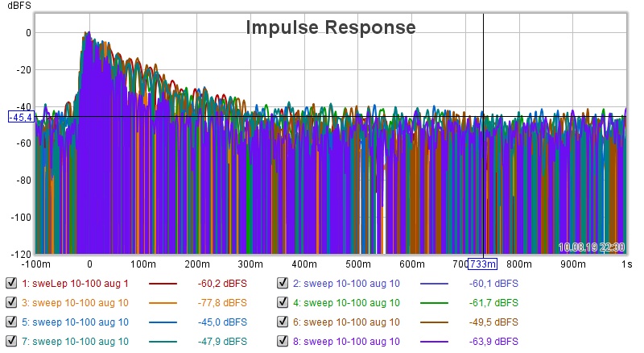Click the -45,0 dBFS value of trace 5
The width and height of the screenshot is (644, 353).
tap(222, 322)
